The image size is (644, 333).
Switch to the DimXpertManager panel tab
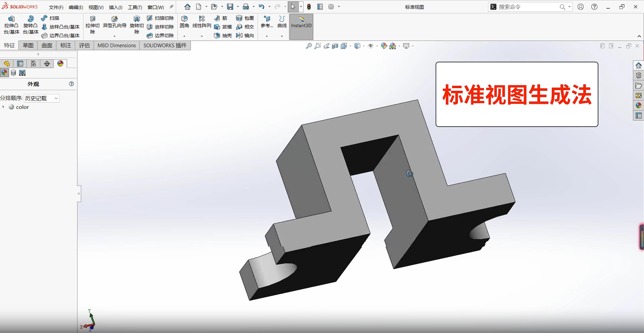point(47,64)
